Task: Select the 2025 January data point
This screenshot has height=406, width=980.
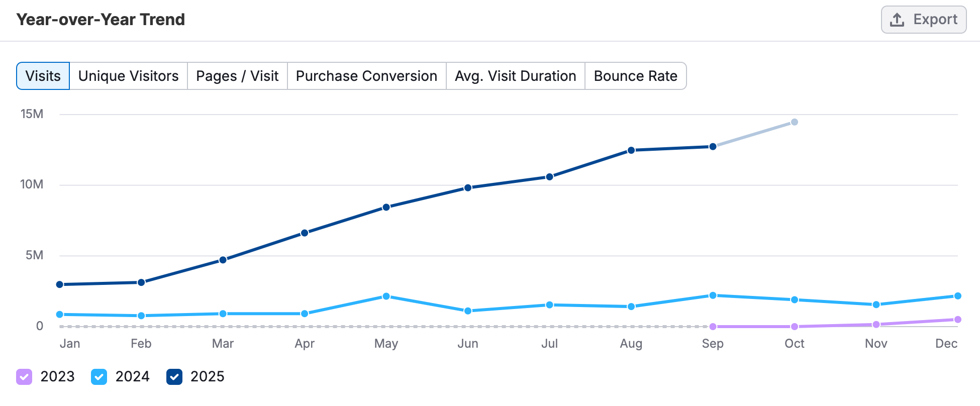Action: (60, 284)
